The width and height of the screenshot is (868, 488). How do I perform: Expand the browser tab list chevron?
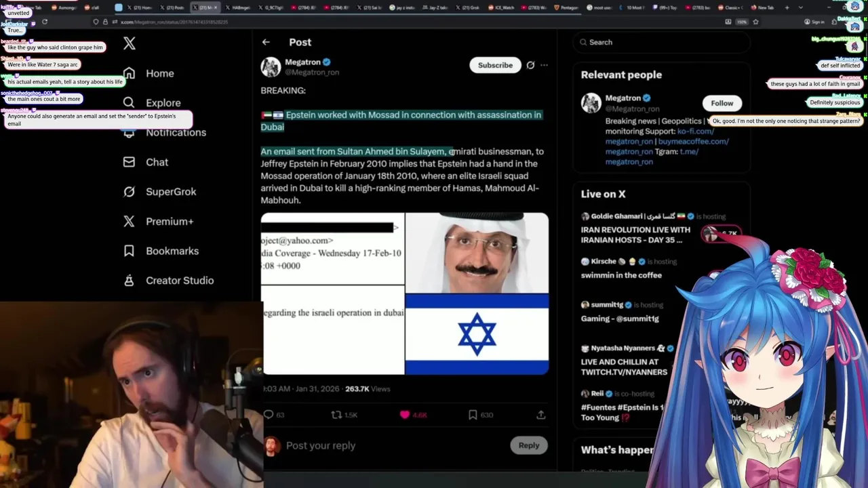pos(801,7)
